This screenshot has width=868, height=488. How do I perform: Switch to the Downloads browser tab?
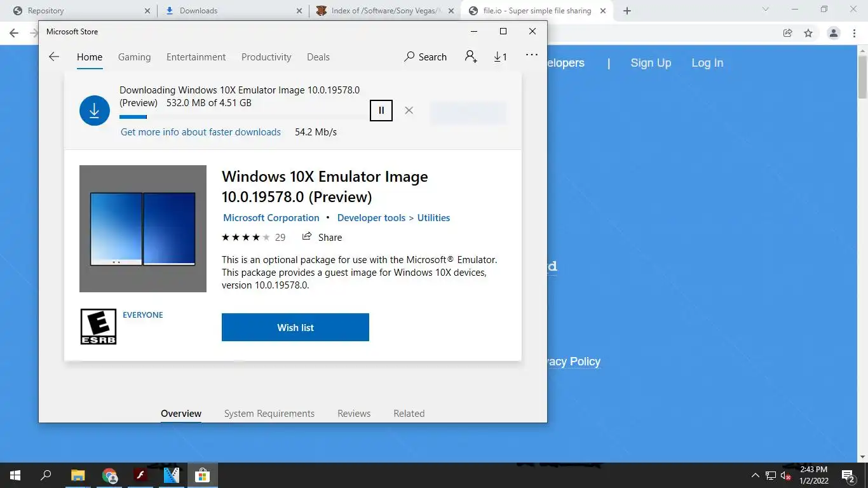pyautogui.click(x=233, y=11)
